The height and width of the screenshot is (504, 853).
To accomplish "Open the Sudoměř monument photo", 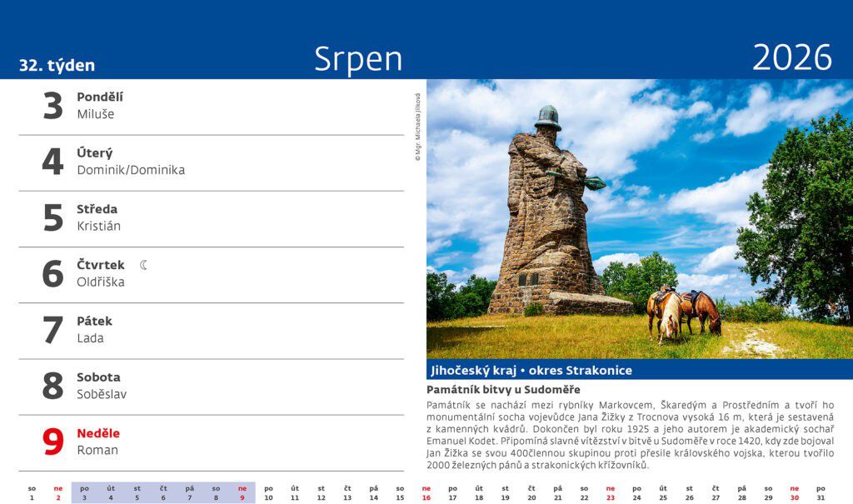I will 639,219.
